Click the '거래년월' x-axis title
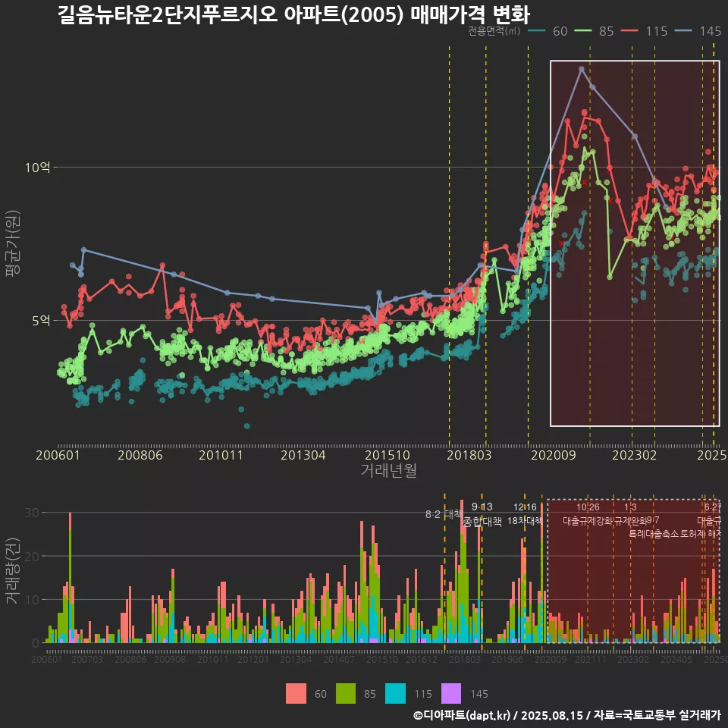The height and width of the screenshot is (728, 728). [x=388, y=470]
